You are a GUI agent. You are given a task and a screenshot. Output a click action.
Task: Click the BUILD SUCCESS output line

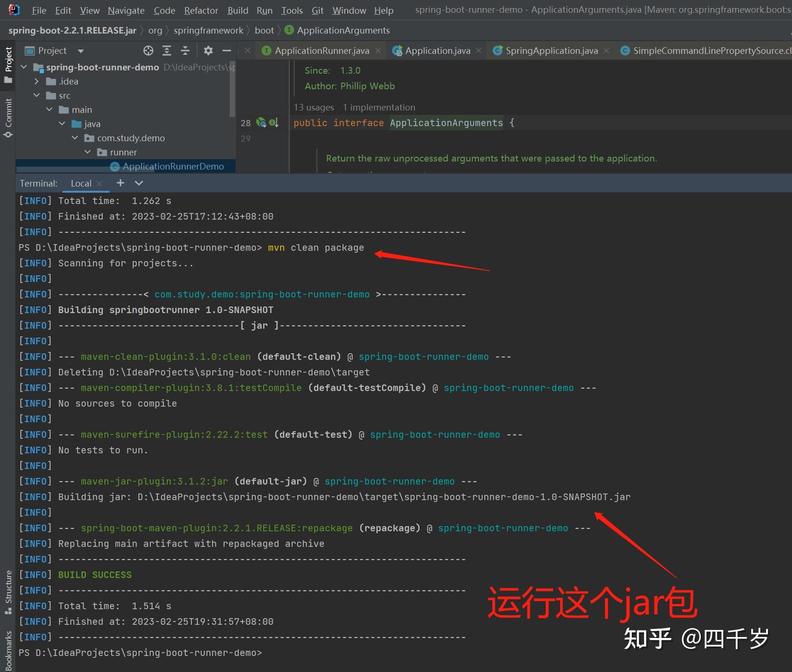[x=95, y=575]
